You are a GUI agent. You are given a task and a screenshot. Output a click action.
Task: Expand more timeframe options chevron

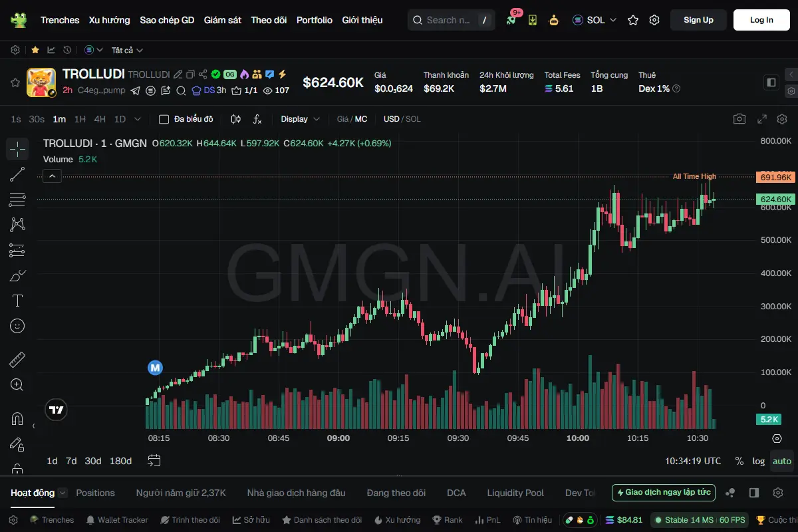point(138,119)
